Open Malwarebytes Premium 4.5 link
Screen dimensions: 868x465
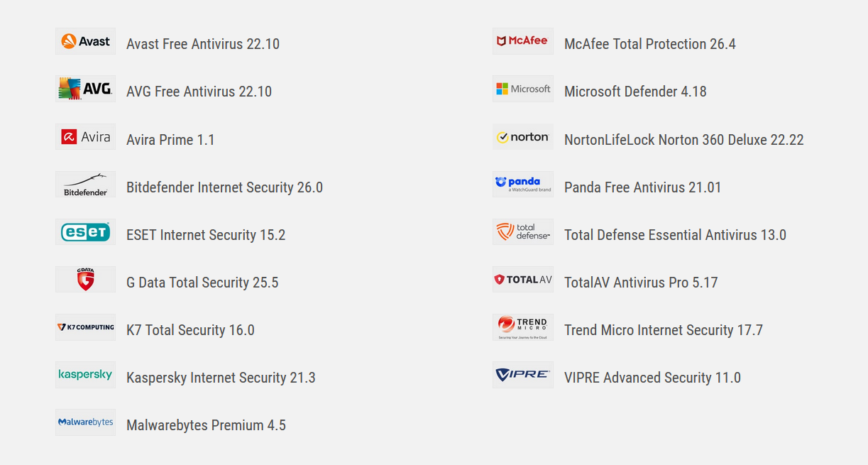click(206, 425)
